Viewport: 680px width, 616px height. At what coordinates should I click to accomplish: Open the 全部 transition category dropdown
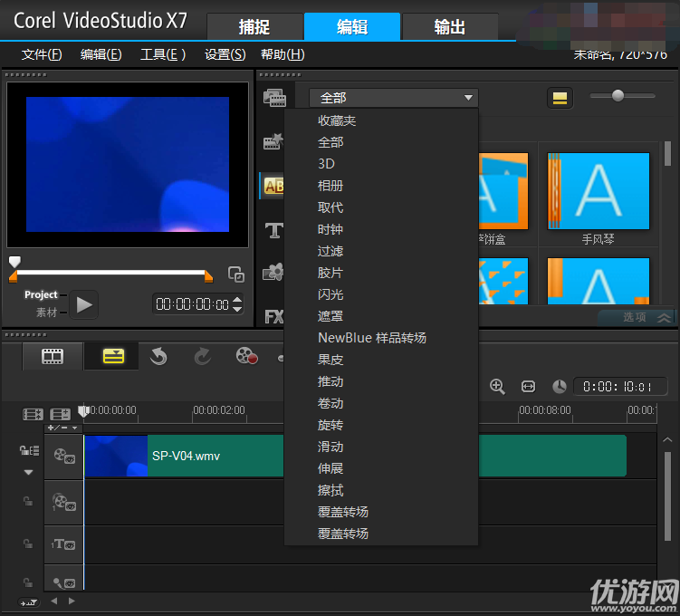(x=394, y=98)
